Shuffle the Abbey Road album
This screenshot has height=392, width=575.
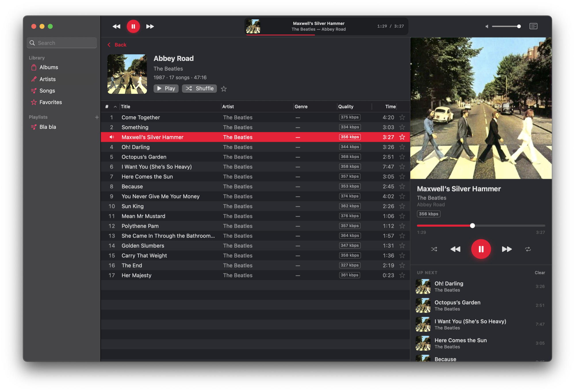pyautogui.click(x=199, y=89)
